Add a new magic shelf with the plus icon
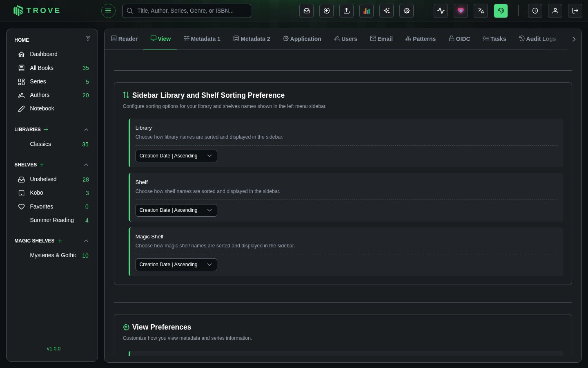Image resolution: width=588 pixels, height=368 pixels. point(60,241)
